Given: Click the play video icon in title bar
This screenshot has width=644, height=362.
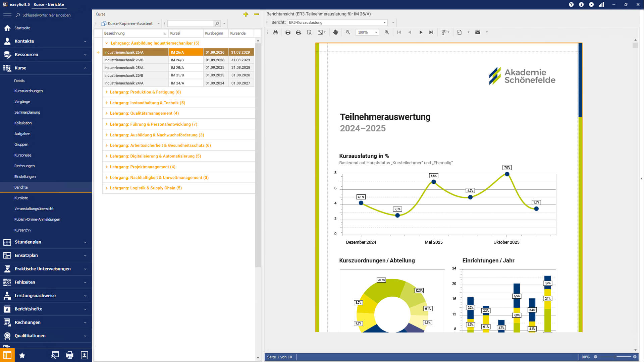Looking at the screenshot, I should [591, 4].
